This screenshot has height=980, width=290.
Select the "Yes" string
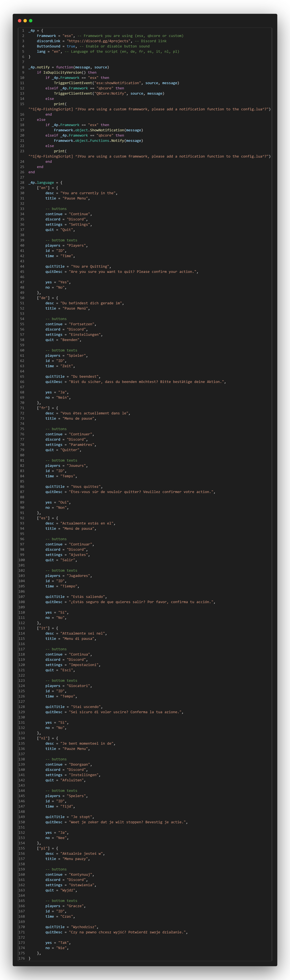coord(64,282)
